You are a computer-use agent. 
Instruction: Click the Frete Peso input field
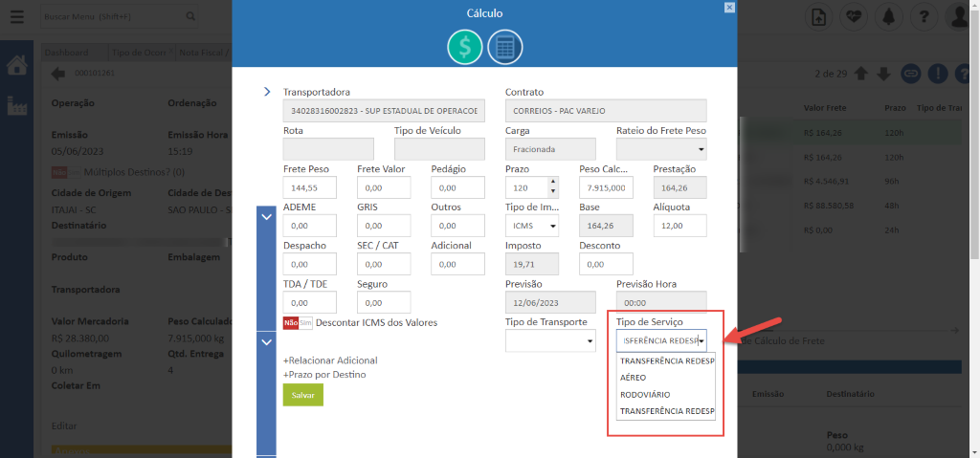click(310, 187)
